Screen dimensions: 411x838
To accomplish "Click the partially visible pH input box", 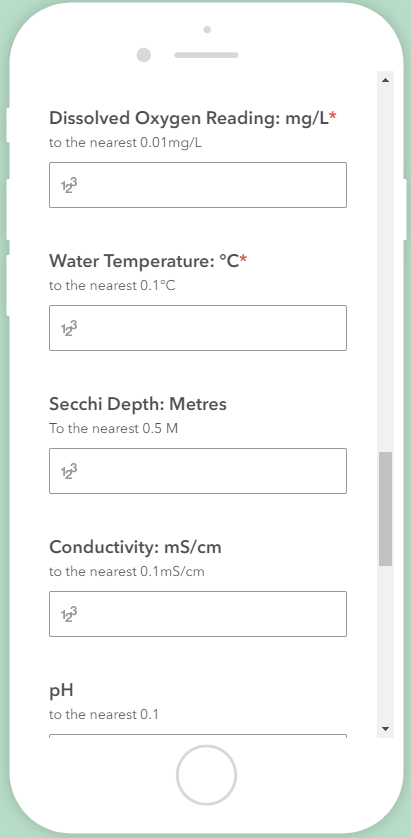I will (x=198, y=736).
